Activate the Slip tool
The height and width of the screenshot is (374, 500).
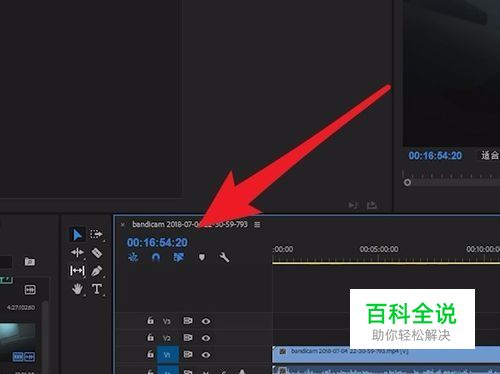(x=77, y=271)
